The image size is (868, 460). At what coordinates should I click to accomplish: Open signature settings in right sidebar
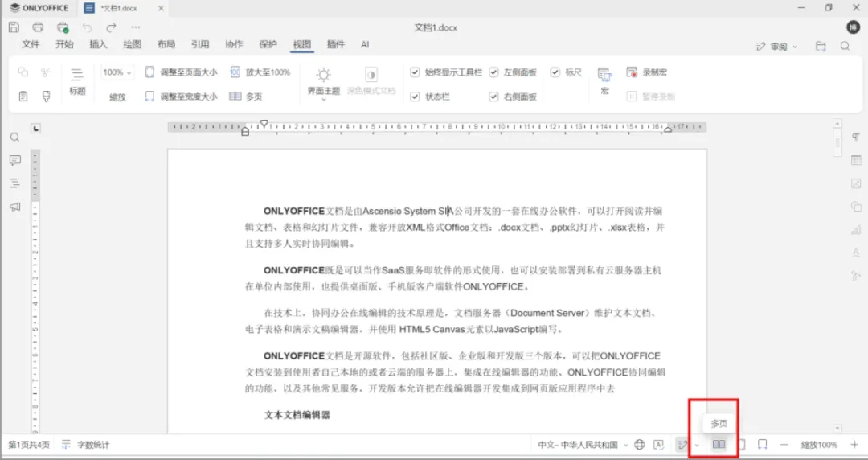[x=856, y=276]
